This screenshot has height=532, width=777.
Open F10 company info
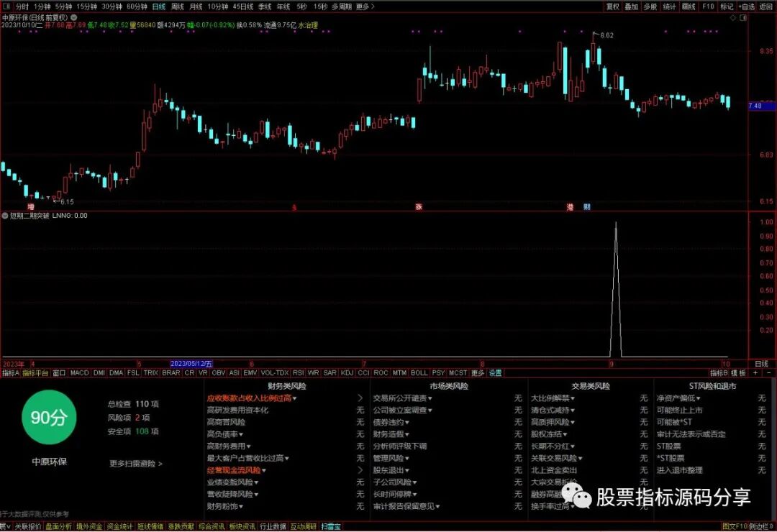tap(708, 6)
